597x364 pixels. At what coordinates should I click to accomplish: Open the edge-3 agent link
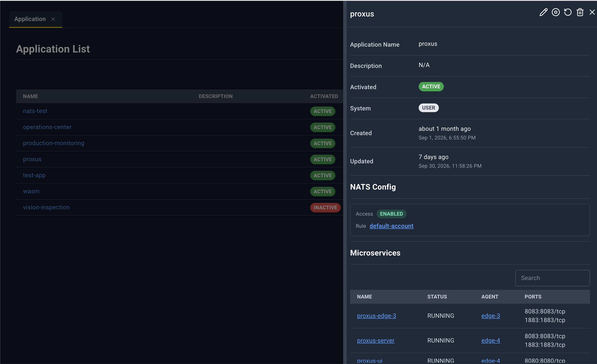[490, 316]
